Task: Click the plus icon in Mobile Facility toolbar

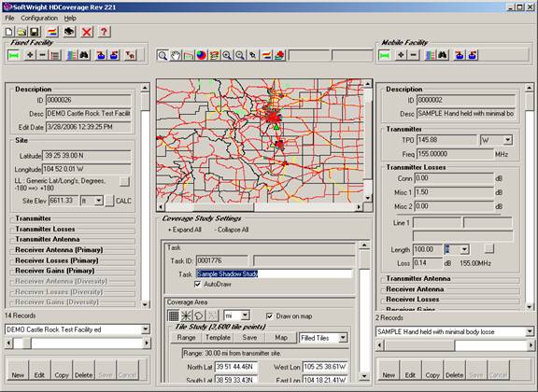Action: 401,55
